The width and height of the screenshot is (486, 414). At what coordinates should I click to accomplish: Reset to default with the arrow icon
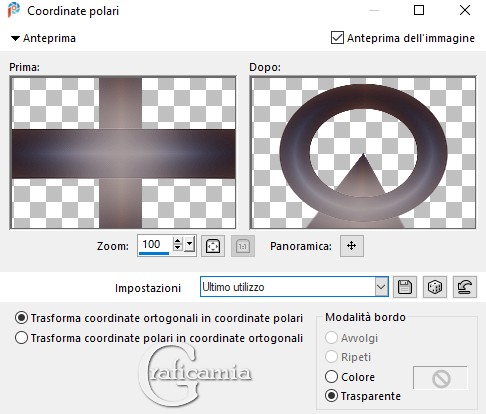pyautogui.click(x=465, y=287)
